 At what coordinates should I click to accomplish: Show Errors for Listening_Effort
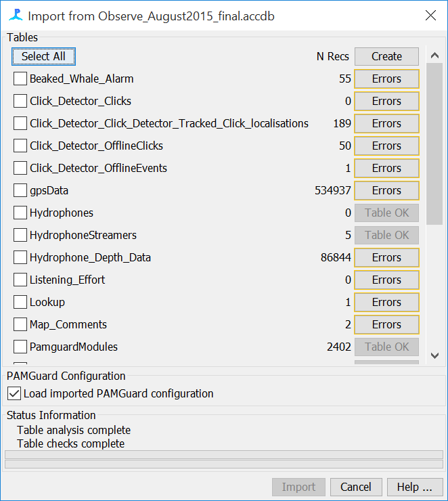pyautogui.click(x=386, y=280)
